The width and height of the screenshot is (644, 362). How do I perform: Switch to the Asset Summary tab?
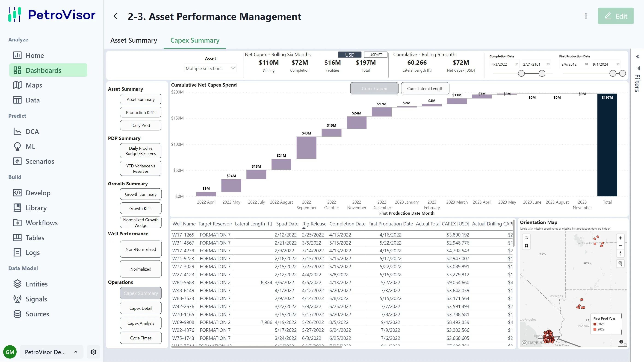pos(134,41)
